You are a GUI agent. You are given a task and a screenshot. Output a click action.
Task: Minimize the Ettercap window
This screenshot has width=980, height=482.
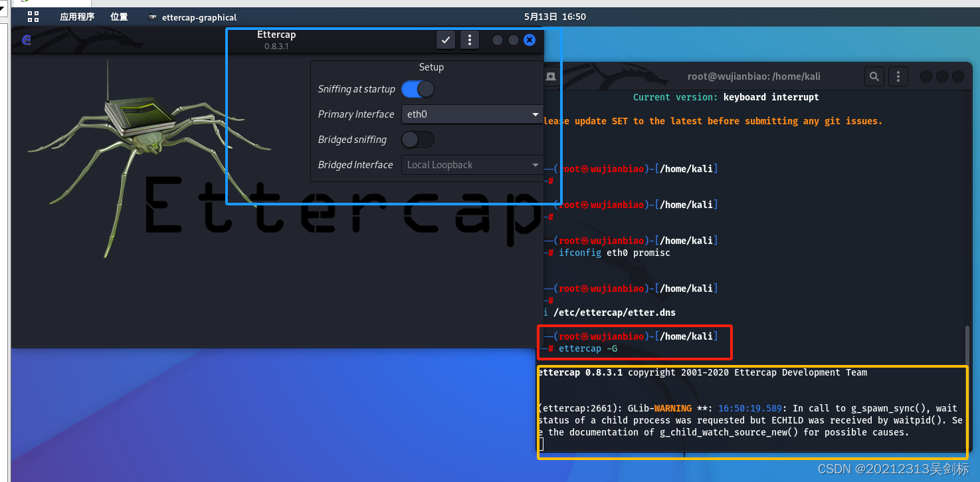click(x=498, y=40)
